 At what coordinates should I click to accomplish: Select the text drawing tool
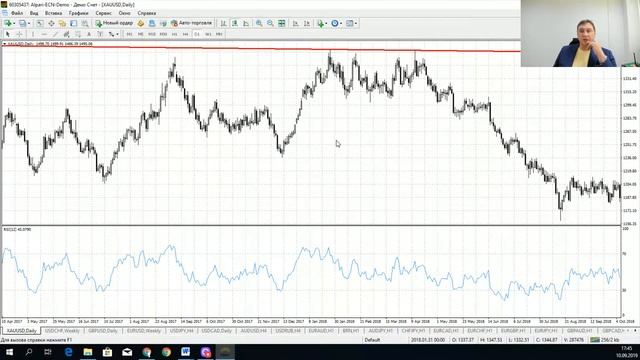click(x=89, y=34)
